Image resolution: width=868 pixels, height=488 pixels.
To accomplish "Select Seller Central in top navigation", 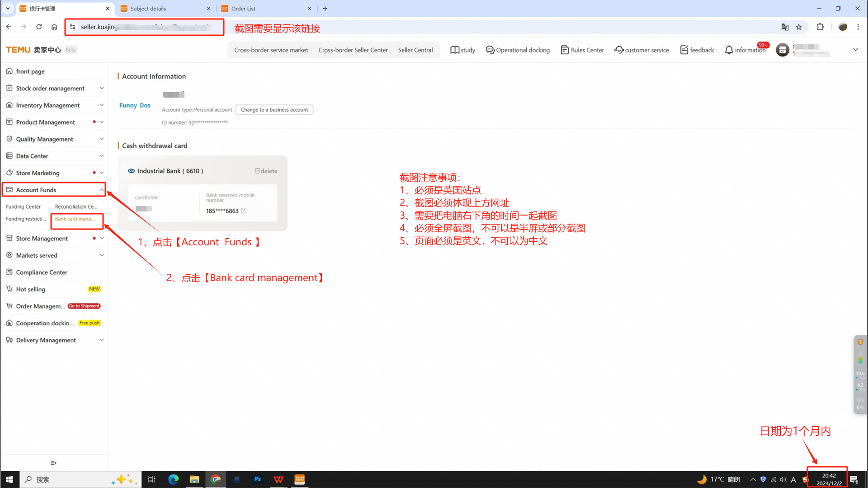I will point(415,50).
